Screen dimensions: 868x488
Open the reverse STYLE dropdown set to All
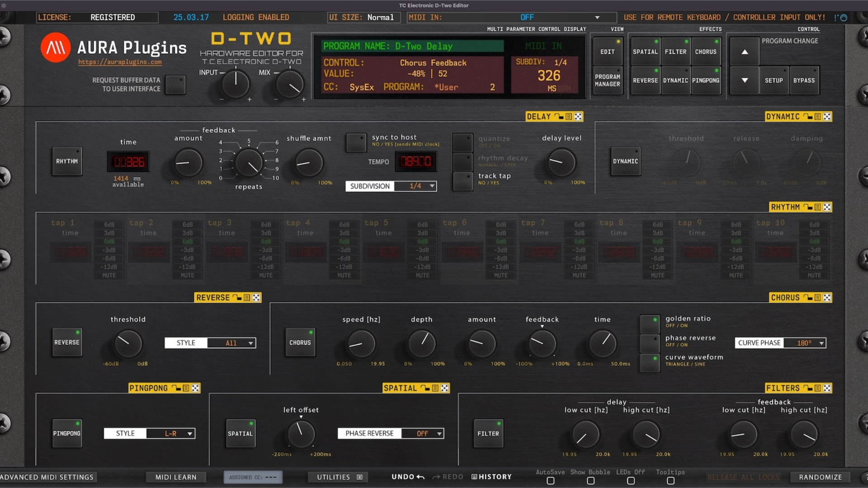pyautogui.click(x=231, y=343)
